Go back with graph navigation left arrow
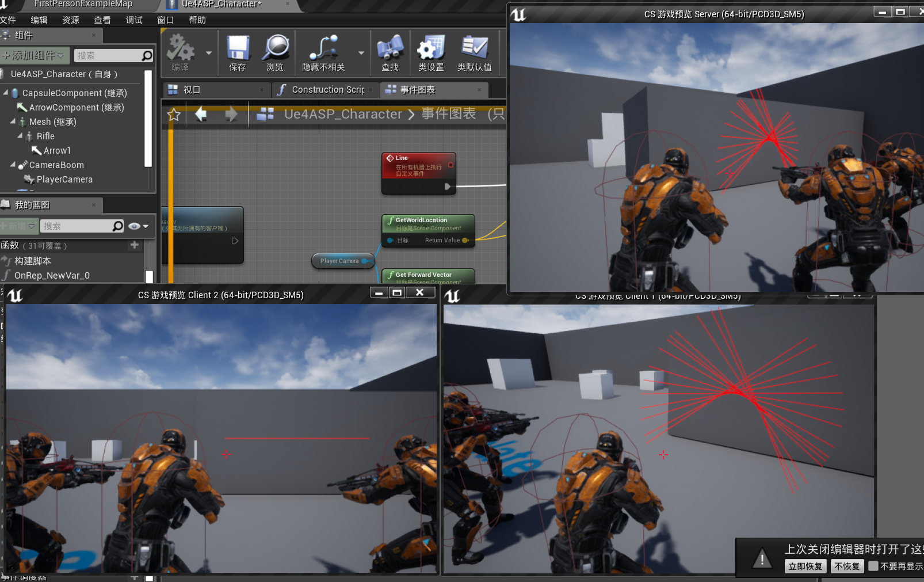The image size is (924, 582). coord(201,114)
